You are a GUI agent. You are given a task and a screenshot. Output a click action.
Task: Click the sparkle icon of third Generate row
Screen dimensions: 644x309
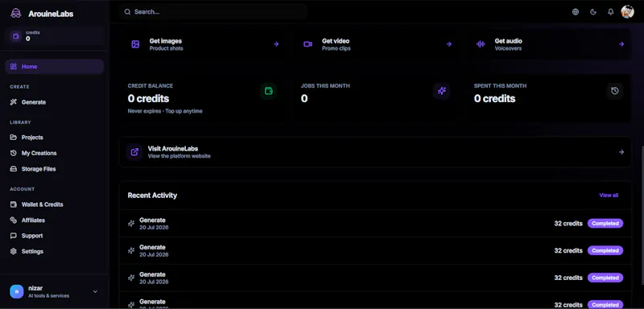pos(131,278)
